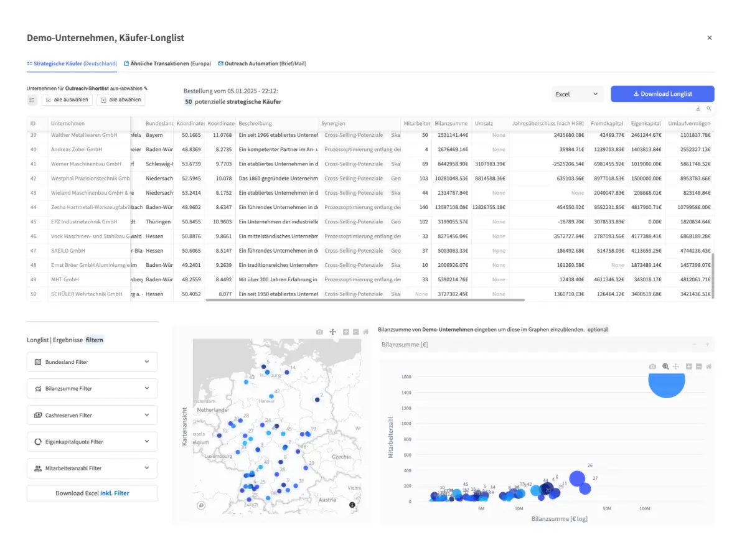
Task: Reset scatter chart axes with home icon
Action: (708, 367)
